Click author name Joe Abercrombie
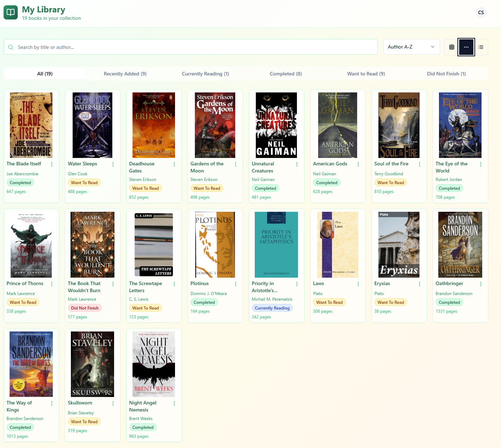The image size is (501, 448). pos(22,174)
